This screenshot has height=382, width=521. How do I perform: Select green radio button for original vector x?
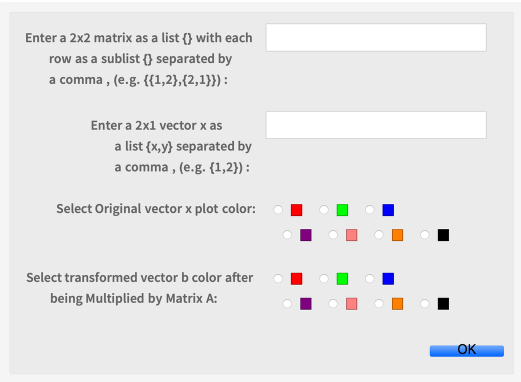coord(324,210)
